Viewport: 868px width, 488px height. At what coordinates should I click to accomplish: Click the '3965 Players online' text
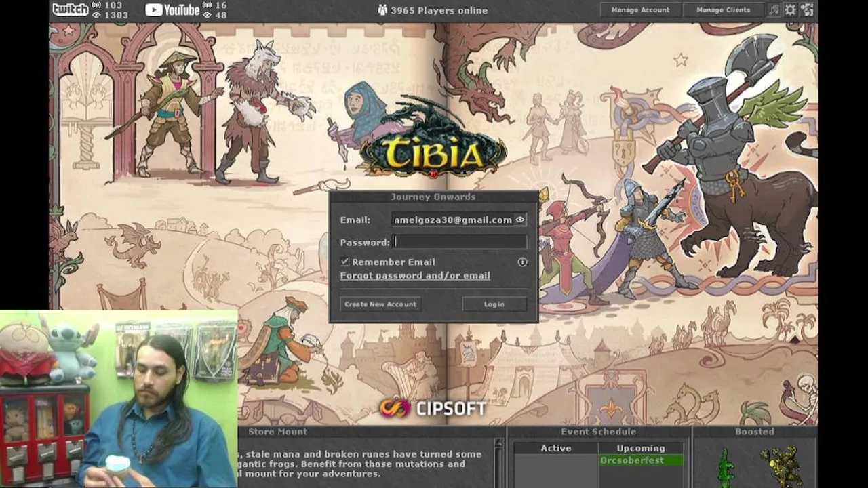[x=439, y=10]
